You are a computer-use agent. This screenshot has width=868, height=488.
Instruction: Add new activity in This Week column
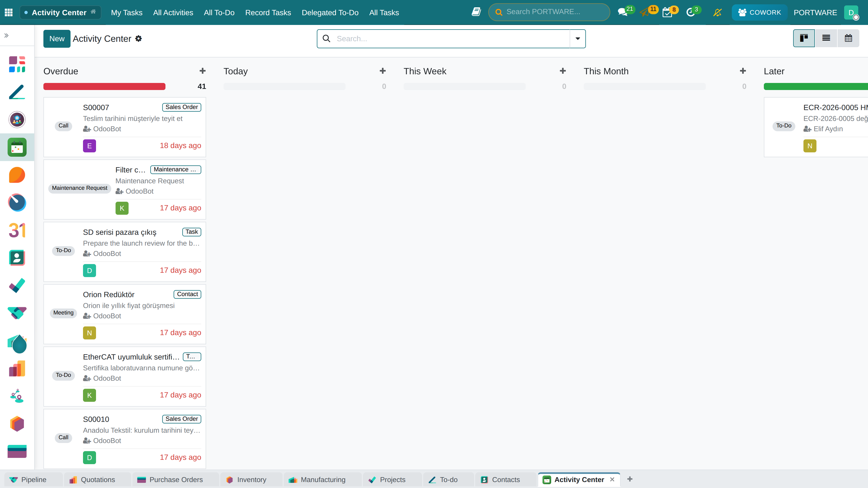click(x=563, y=71)
